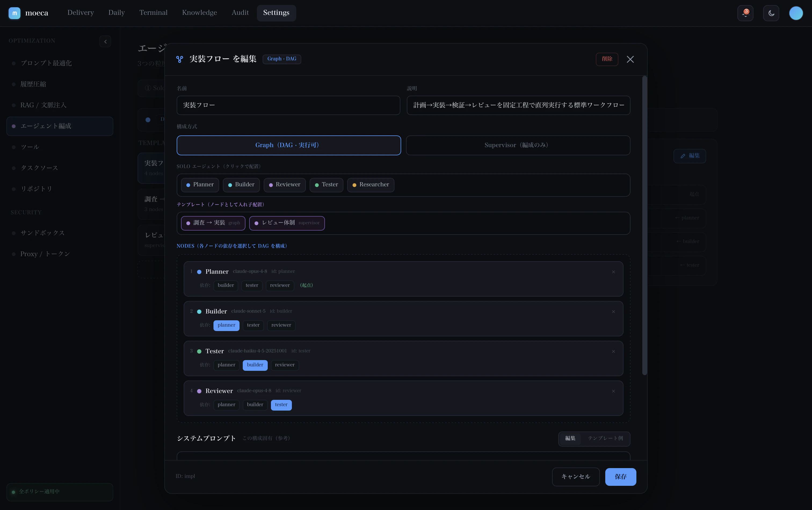Image resolution: width=812 pixels, height=510 pixels.
Task: Add the Reviewer solo agent
Action: (x=284, y=185)
